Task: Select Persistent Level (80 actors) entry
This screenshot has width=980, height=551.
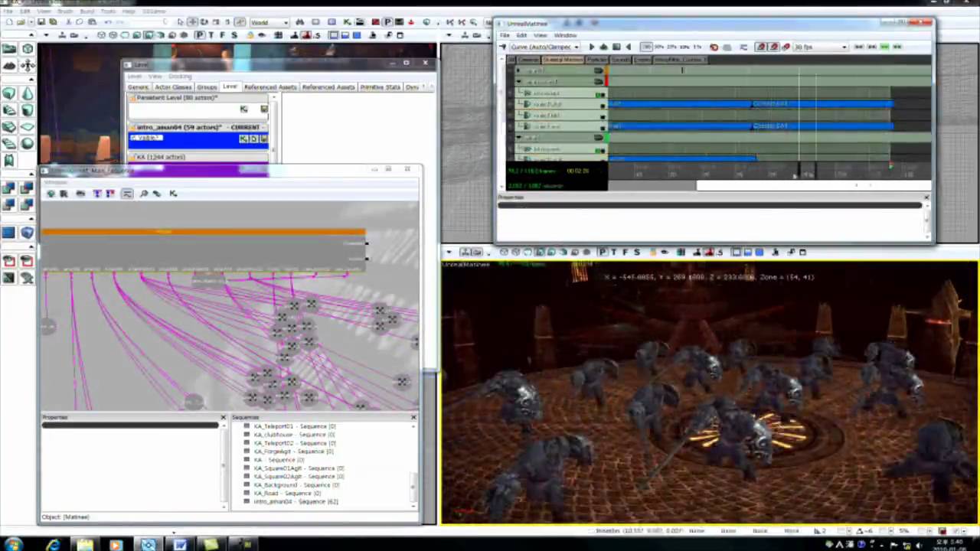Action: click(x=198, y=98)
